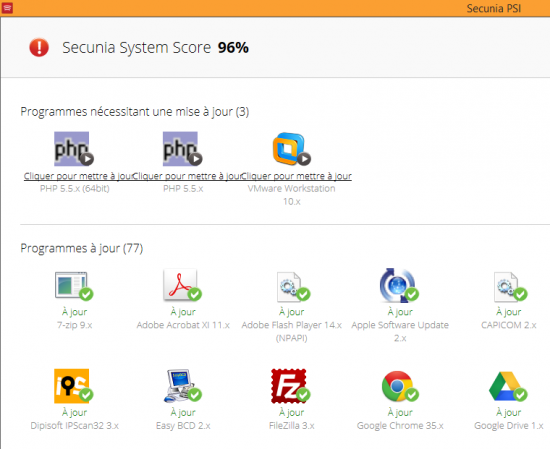The width and height of the screenshot is (550, 449).
Task: Click update link above PHP 5.5.x label
Action: 187,176
